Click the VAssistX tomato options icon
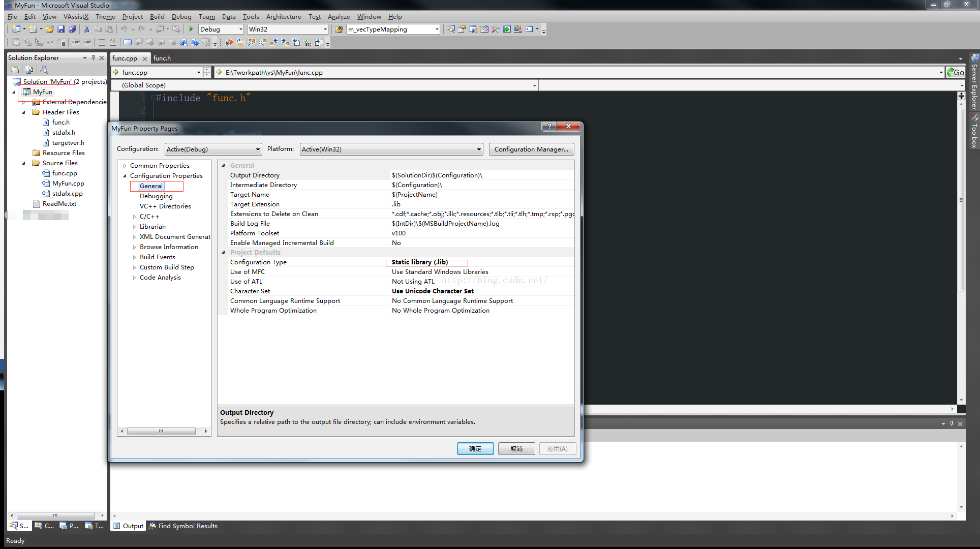 tap(229, 43)
